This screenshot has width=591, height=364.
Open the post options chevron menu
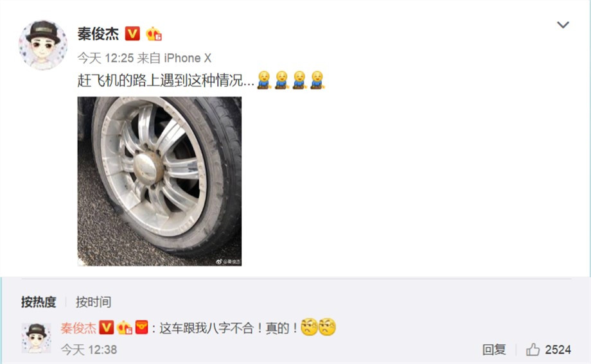[563, 25]
